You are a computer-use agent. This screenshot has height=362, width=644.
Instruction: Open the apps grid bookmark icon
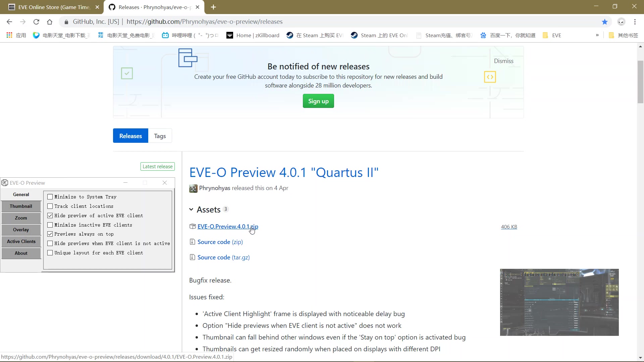(x=9, y=35)
